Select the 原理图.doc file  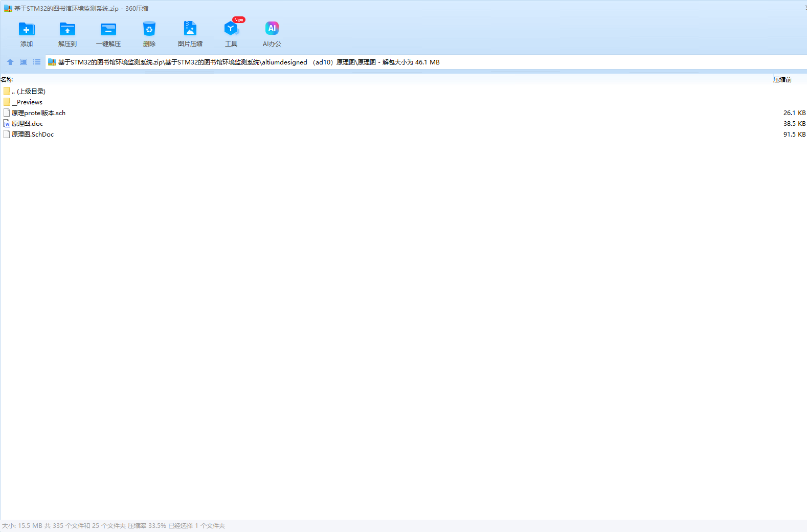(x=27, y=124)
